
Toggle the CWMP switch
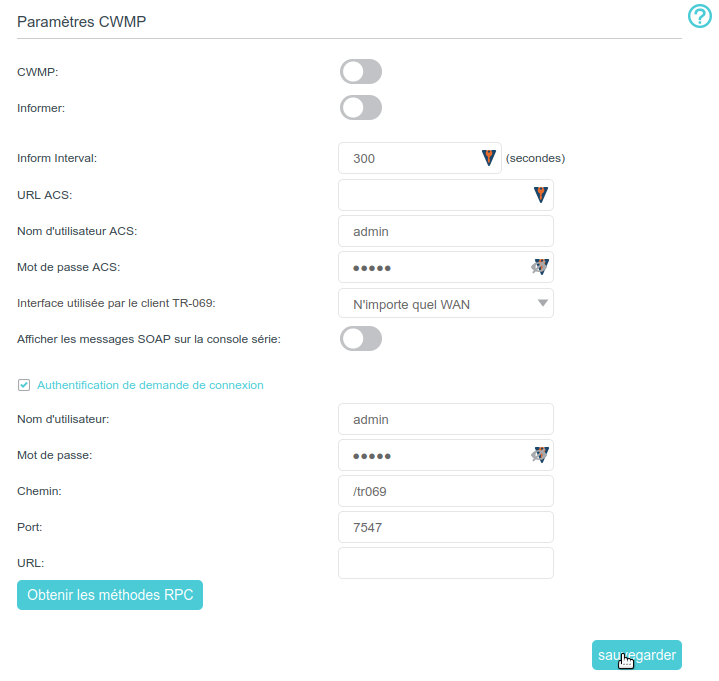[361, 72]
